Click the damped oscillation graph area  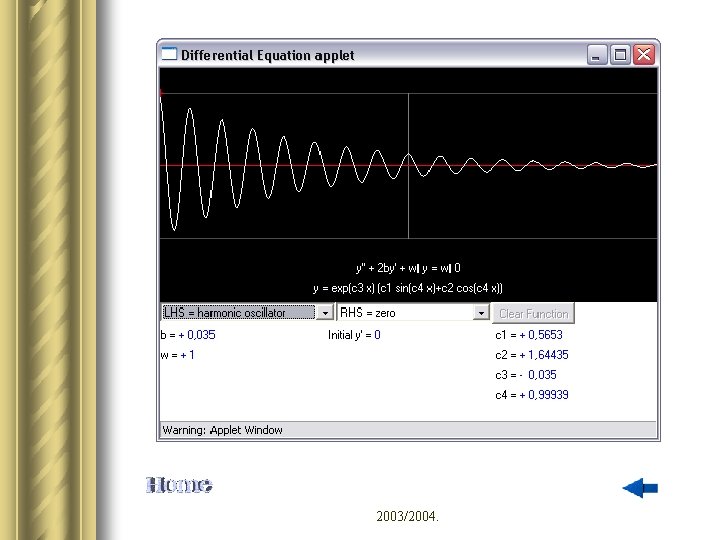click(x=408, y=165)
